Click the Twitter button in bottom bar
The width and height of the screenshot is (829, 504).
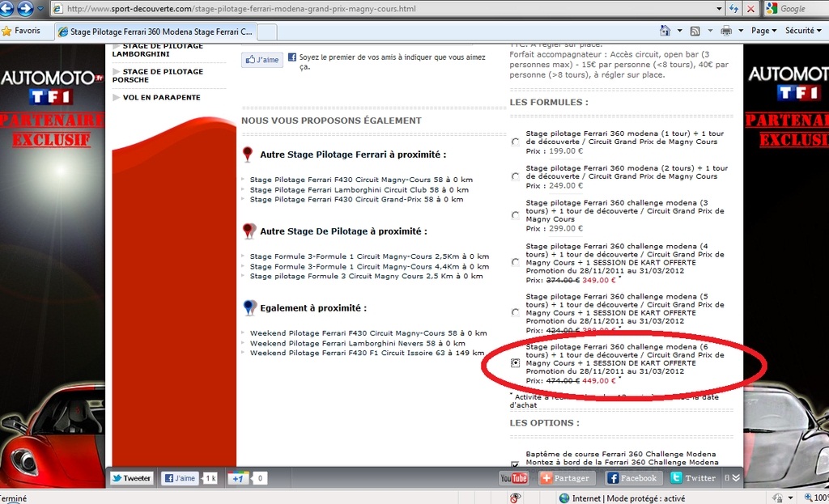(x=694, y=478)
